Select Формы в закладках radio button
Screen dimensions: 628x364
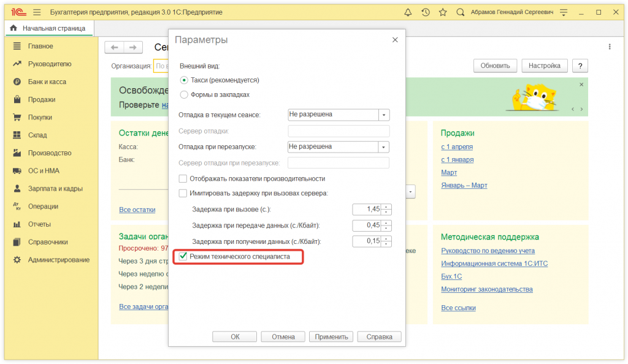pyautogui.click(x=184, y=94)
